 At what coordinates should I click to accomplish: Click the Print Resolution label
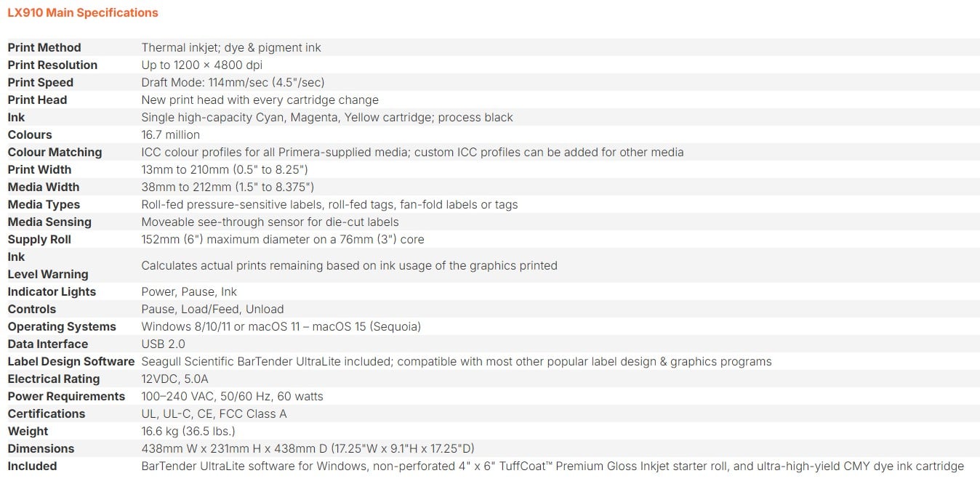[52, 65]
